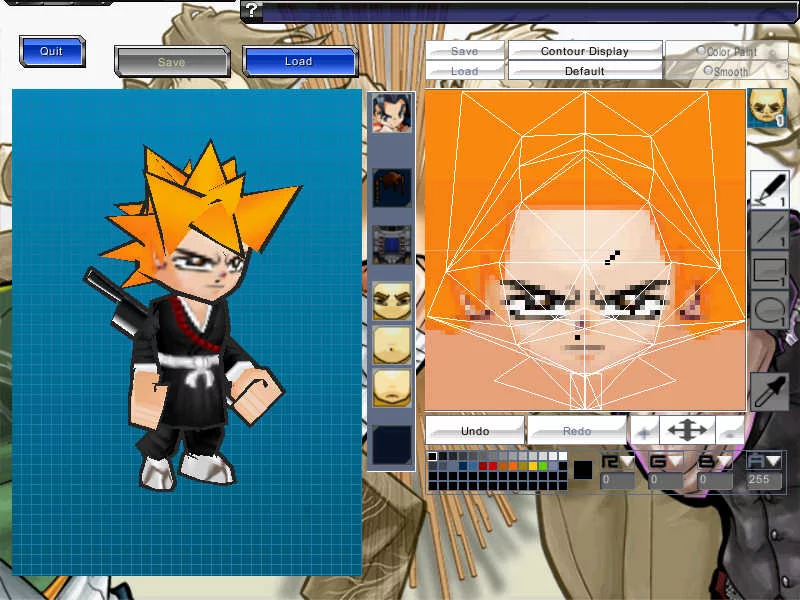
Task: Open the G channel dropdown arrow
Action: [676, 461]
